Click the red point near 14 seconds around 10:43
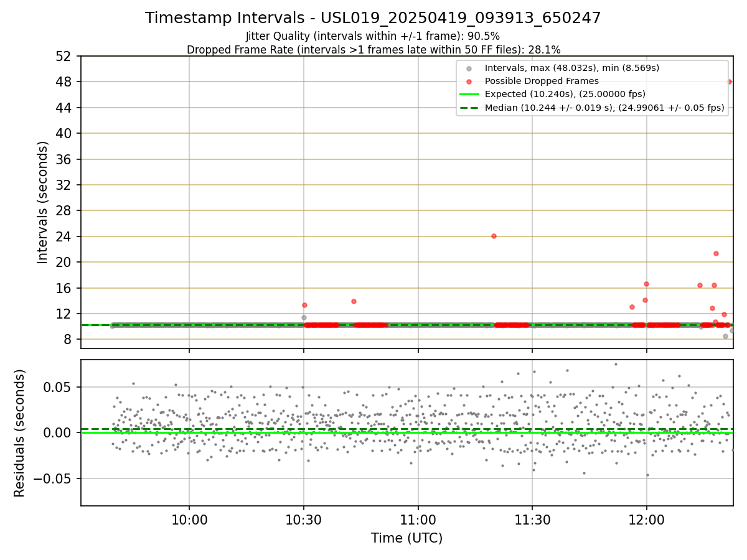Screen dimensions: 747x560 [354, 301]
